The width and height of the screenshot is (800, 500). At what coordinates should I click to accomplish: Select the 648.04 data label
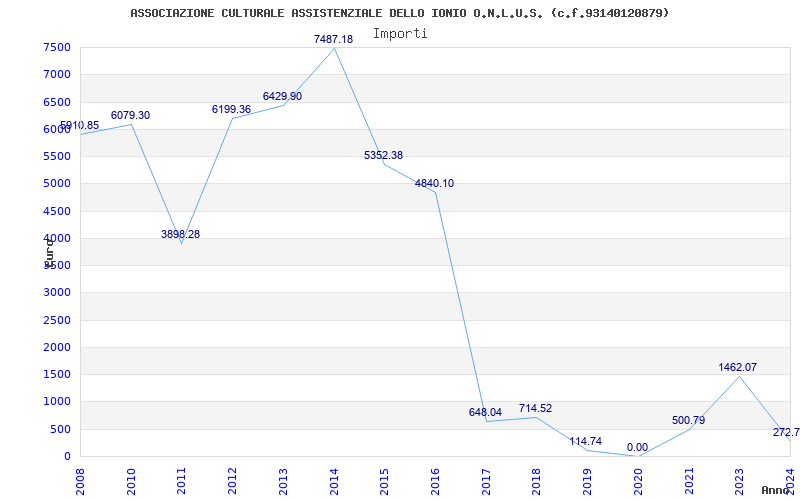click(485, 412)
